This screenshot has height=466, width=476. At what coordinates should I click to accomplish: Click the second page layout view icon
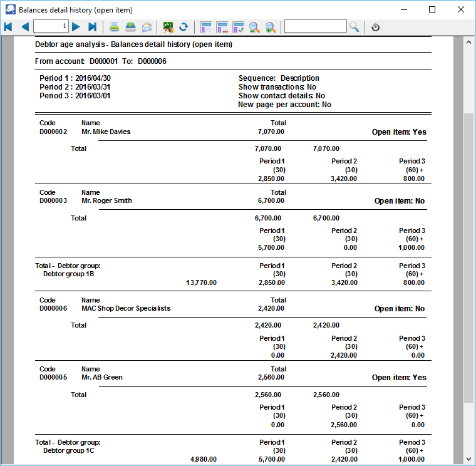222,27
